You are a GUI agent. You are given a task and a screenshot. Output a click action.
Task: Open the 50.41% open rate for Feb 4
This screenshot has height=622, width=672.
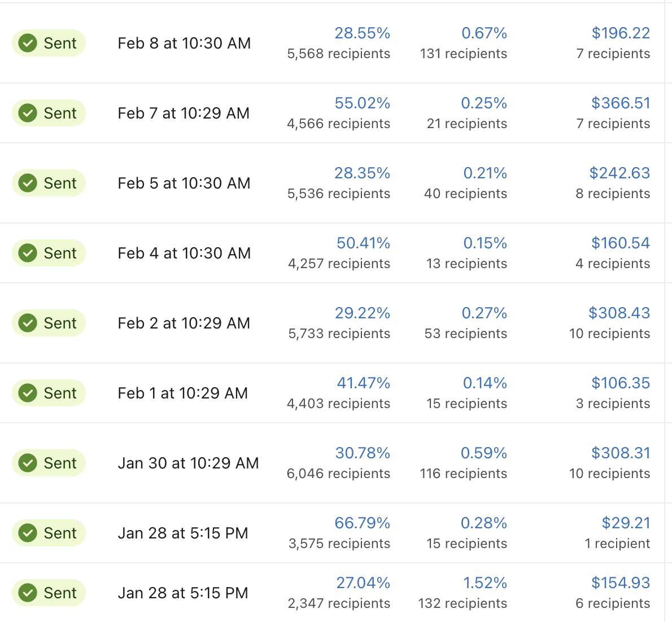coord(362,243)
